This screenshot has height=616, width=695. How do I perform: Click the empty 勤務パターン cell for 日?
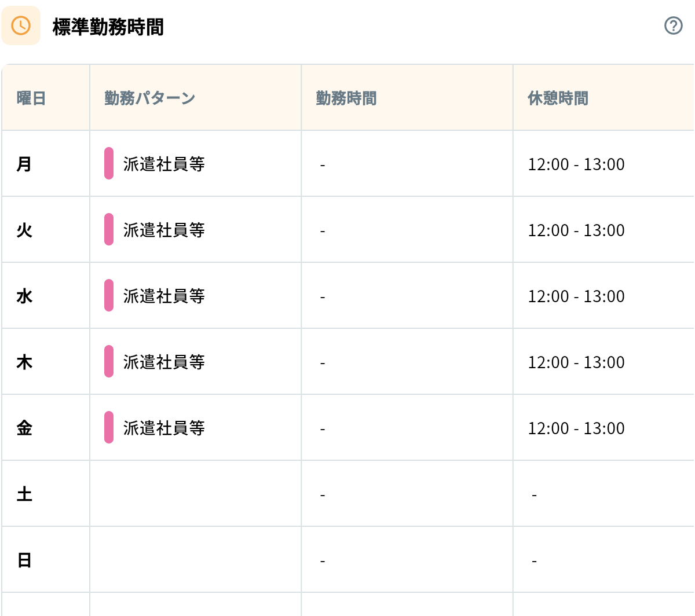(196, 560)
